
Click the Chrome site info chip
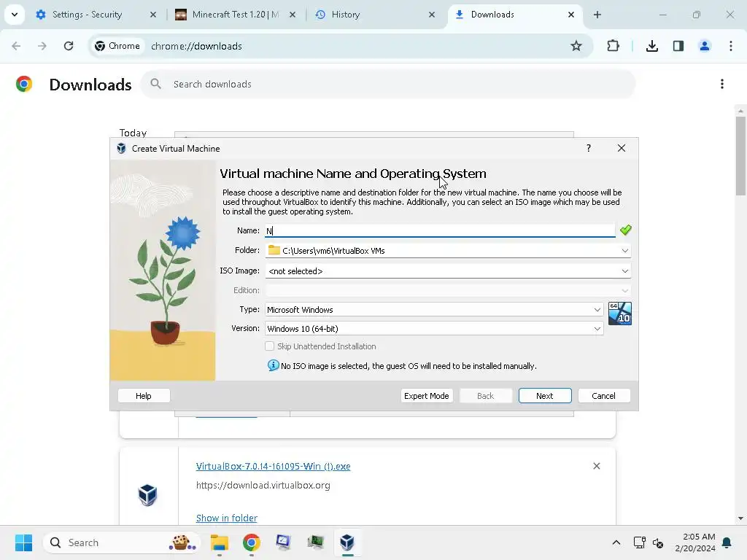[x=117, y=46]
